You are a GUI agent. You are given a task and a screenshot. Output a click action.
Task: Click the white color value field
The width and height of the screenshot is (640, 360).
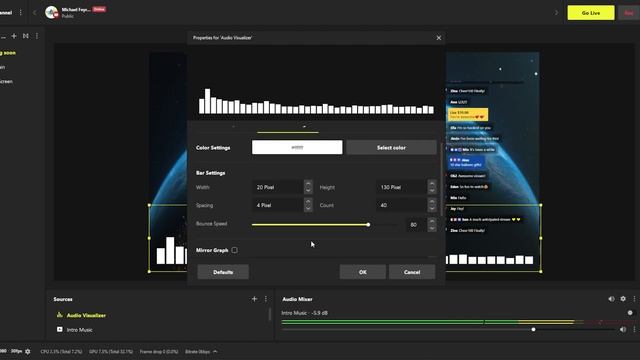coord(297,147)
